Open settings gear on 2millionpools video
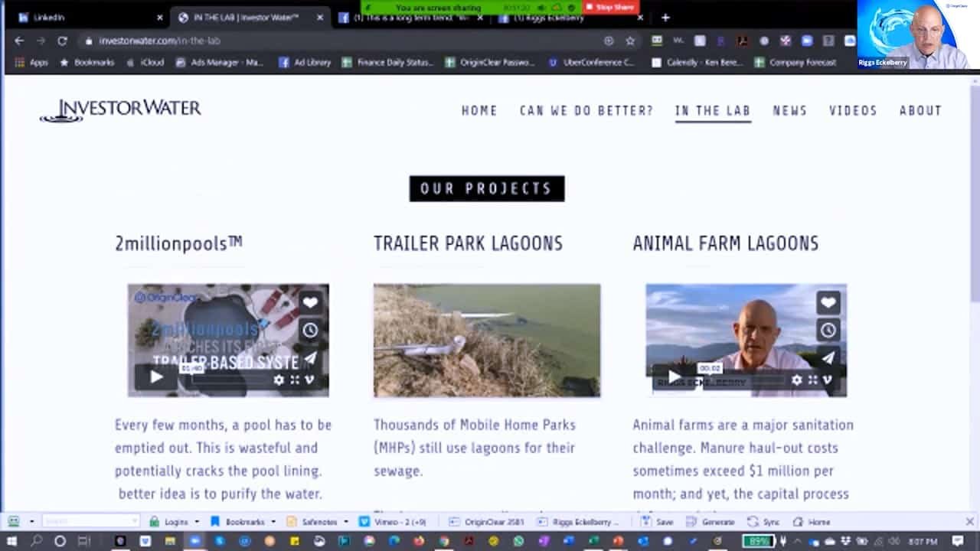 tap(279, 380)
